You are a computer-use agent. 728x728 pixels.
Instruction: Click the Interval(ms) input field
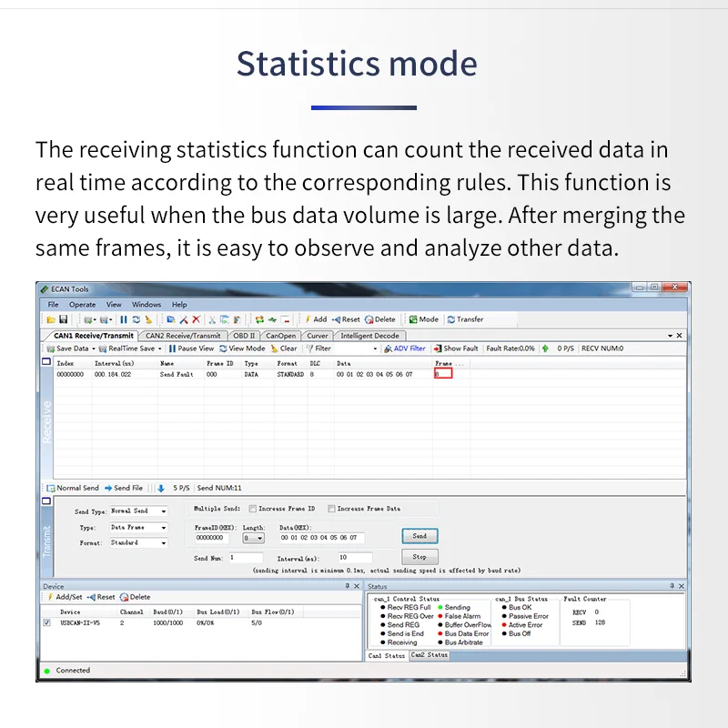(354, 557)
